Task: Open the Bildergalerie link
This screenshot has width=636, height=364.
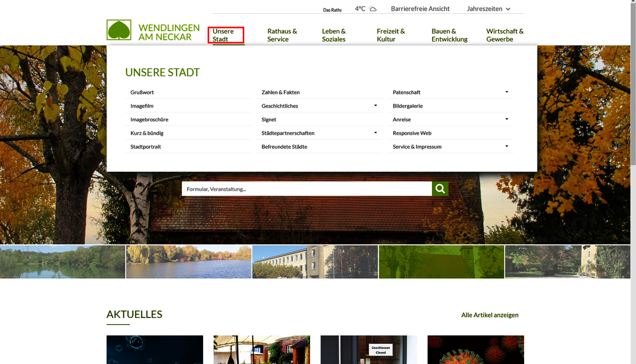Action: coord(408,106)
